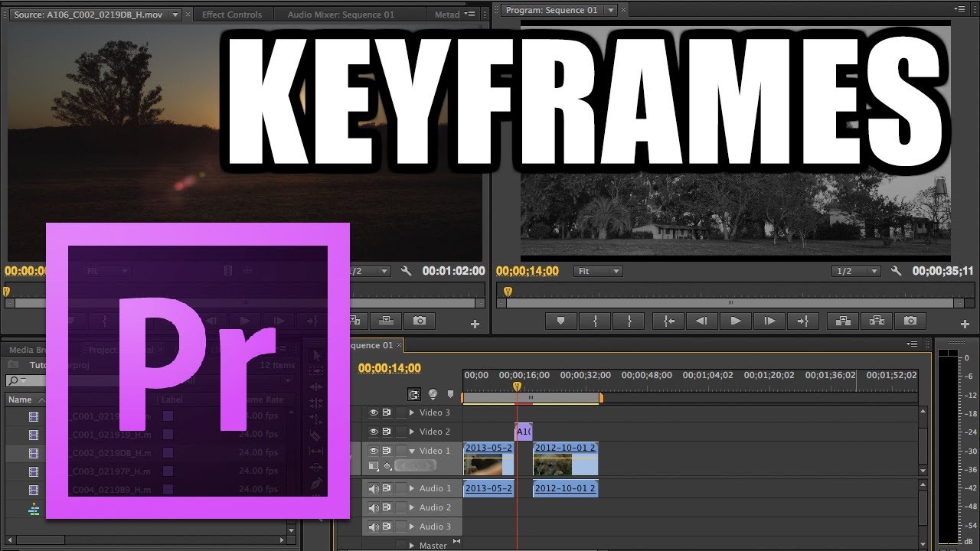The width and height of the screenshot is (980, 551).
Task: Open Source clip name dropdown arrow
Action: tap(175, 15)
